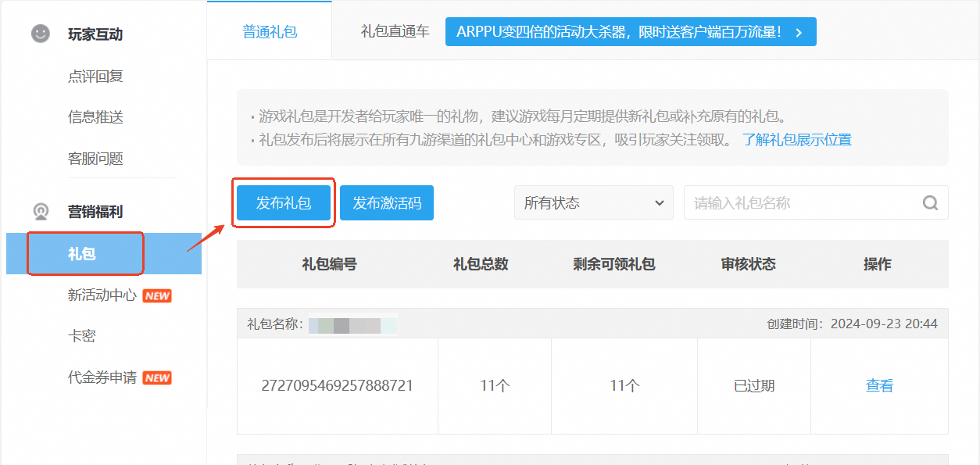This screenshot has width=980, height=465.
Task: Select the 礼包 sidebar item
Action: pyautogui.click(x=82, y=254)
